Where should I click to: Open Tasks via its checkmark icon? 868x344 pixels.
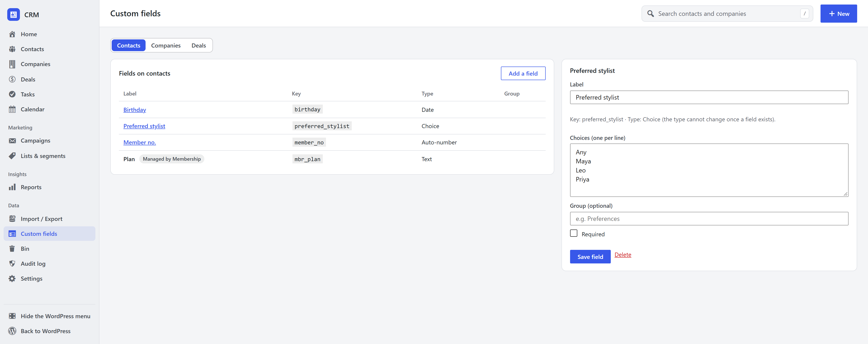click(x=12, y=94)
